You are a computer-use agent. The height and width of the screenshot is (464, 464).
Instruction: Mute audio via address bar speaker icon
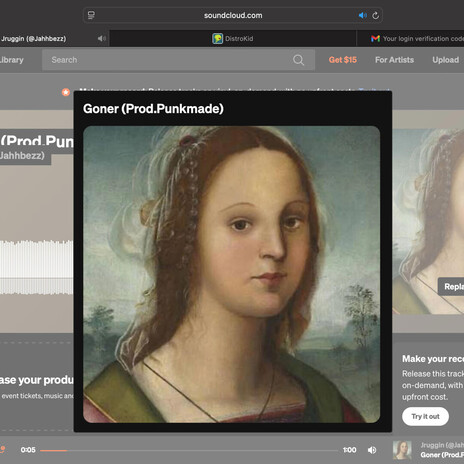[x=362, y=15]
